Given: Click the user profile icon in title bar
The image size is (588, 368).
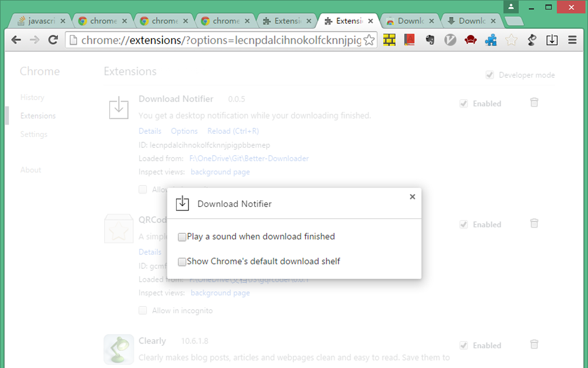Looking at the screenshot, I should point(511,7).
